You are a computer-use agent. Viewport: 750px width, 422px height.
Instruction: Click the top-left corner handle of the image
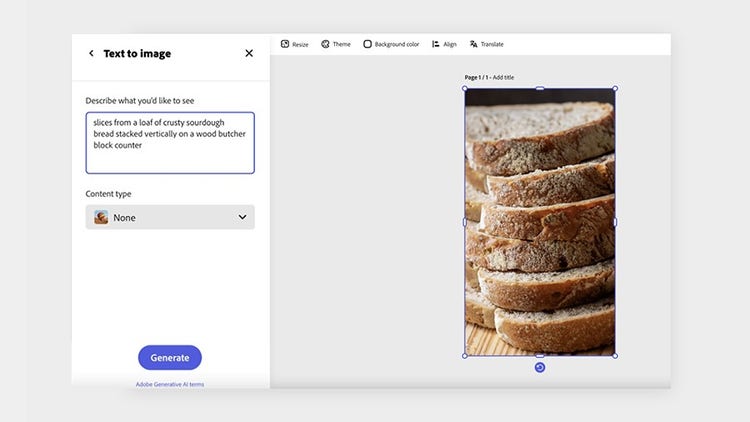point(465,89)
